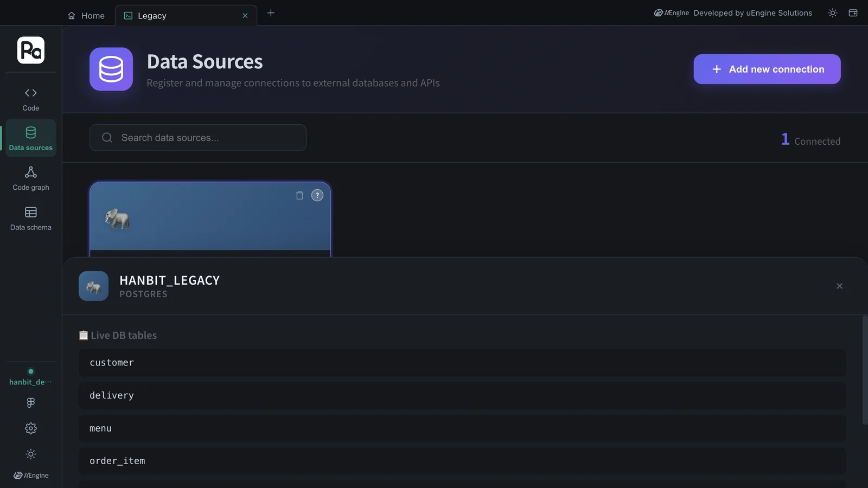Delete the connection using trash icon

299,195
